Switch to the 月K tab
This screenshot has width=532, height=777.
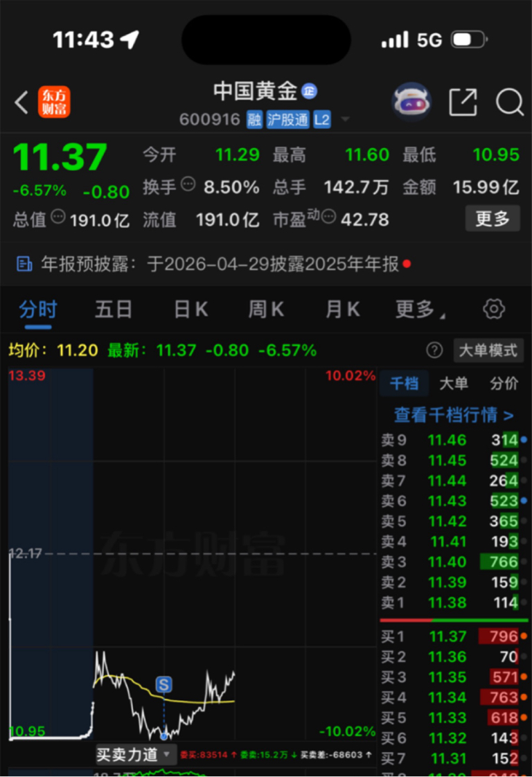(343, 310)
